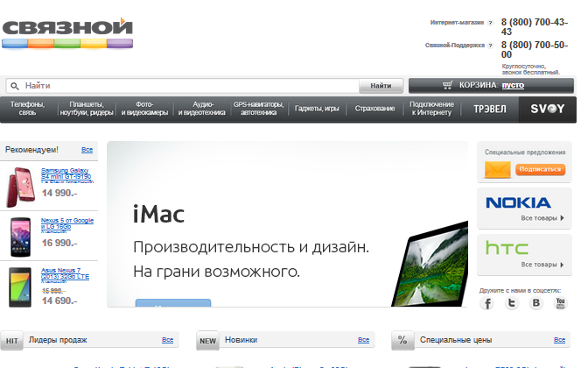Viewport: 588px width, 368px height.
Task: Click the percent badge icon
Action: click(x=402, y=341)
